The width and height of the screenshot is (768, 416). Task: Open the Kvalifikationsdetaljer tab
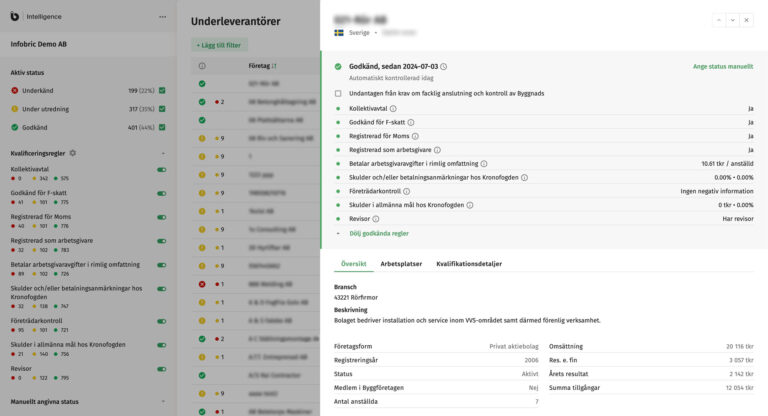point(469,264)
